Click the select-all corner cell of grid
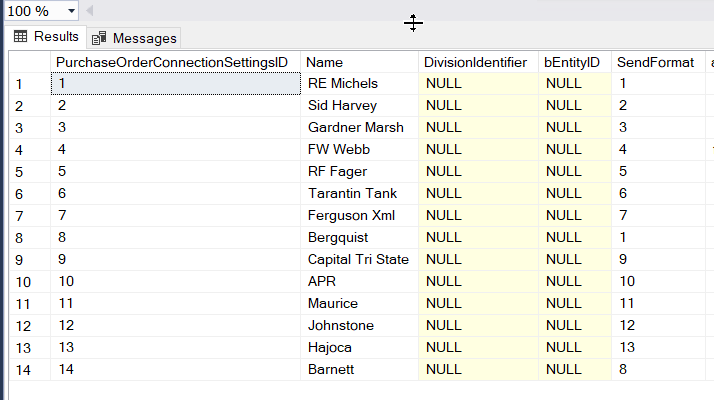This screenshot has width=714, height=400. (x=30, y=62)
